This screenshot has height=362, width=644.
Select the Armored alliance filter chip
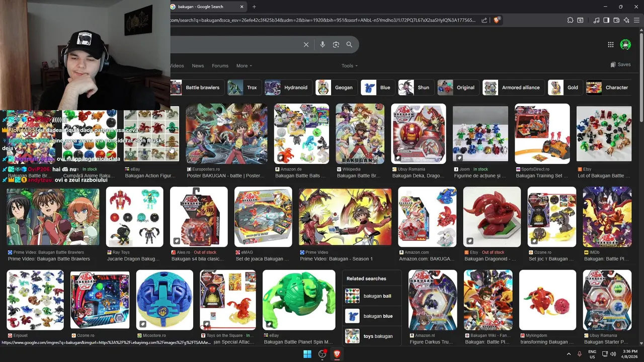[513, 87]
